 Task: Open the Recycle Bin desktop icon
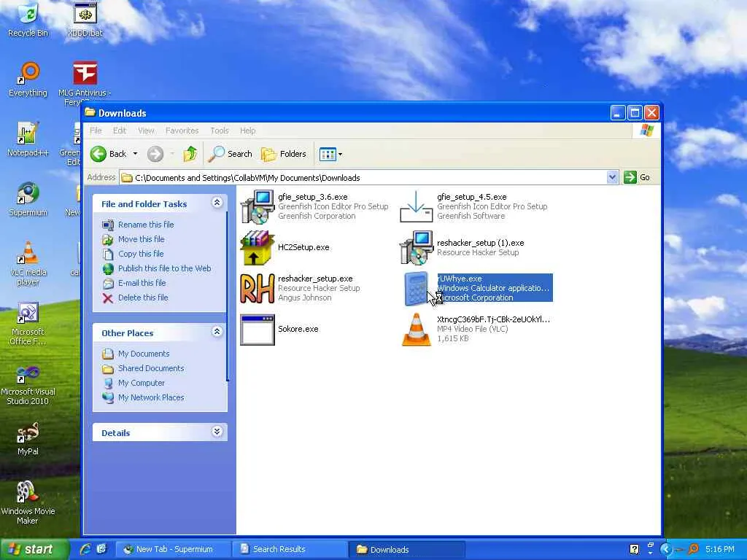pos(28,20)
